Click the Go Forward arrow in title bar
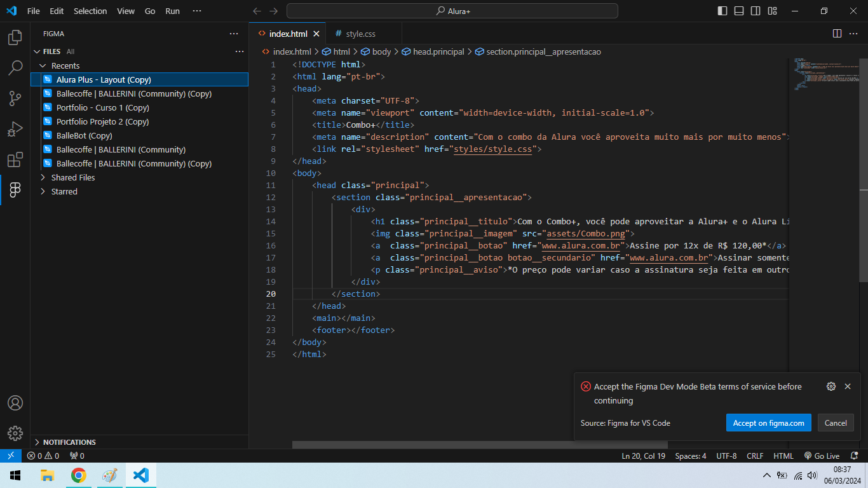This screenshot has height=488, width=868. (x=273, y=11)
